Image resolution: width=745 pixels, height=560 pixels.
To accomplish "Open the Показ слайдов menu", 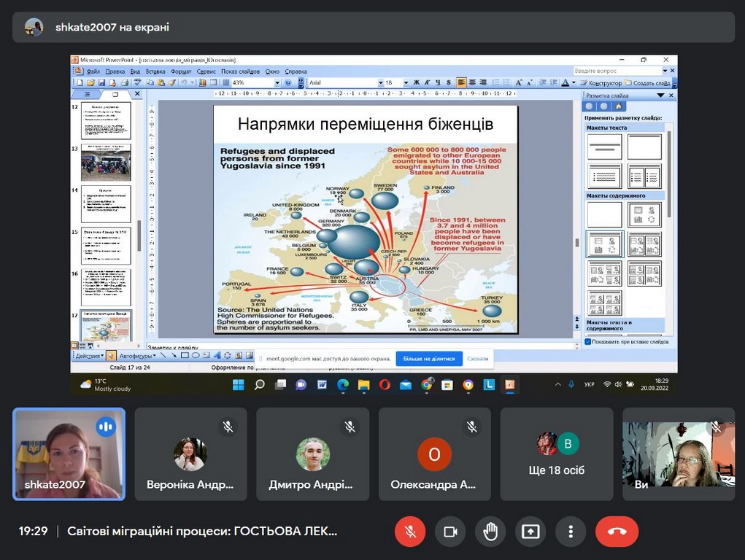I will tap(240, 71).
